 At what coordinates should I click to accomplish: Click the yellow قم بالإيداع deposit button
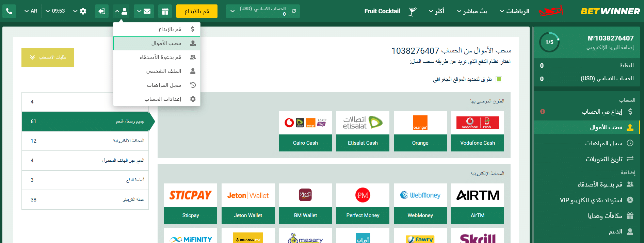click(197, 11)
